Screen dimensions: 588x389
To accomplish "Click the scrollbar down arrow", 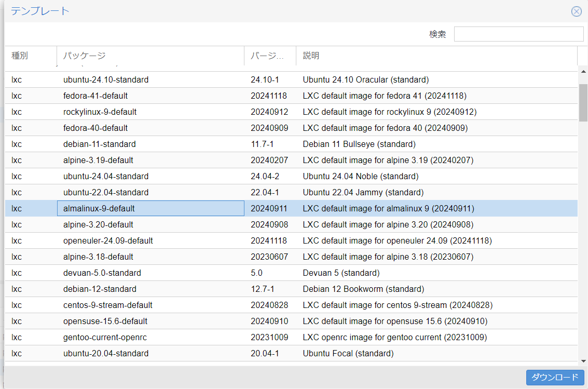I will [x=583, y=361].
